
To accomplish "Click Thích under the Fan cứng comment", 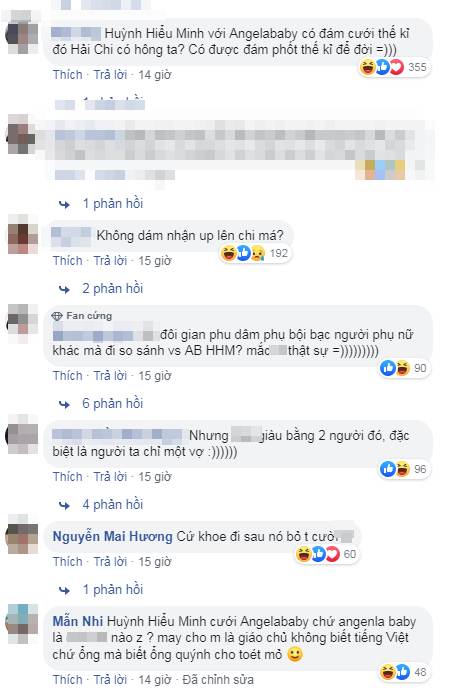I will [x=68, y=376].
